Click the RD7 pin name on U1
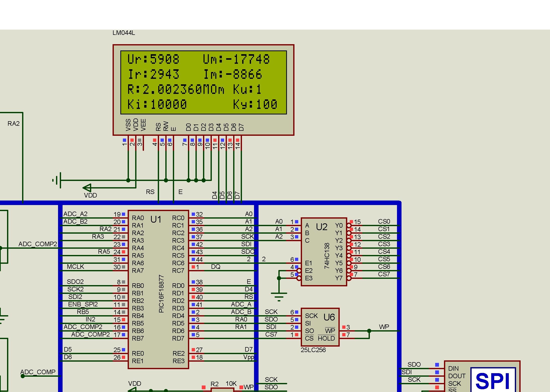Screen dimensions: 550x392 point(178,338)
